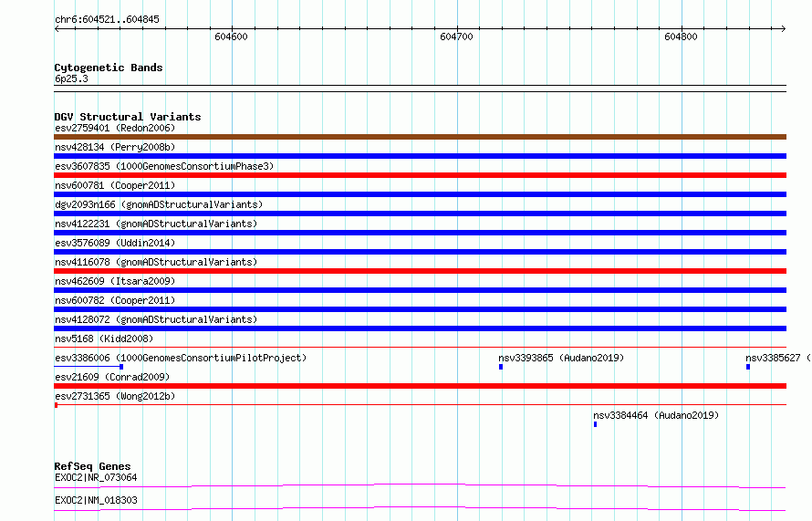The width and height of the screenshot is (812, 521).
Task: Click the magenta line for EXOC2|NM_018303
Action: point(420,508)
